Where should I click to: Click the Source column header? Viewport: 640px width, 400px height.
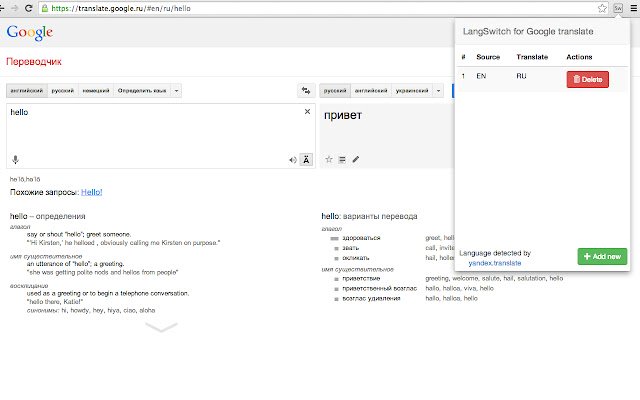488,57
